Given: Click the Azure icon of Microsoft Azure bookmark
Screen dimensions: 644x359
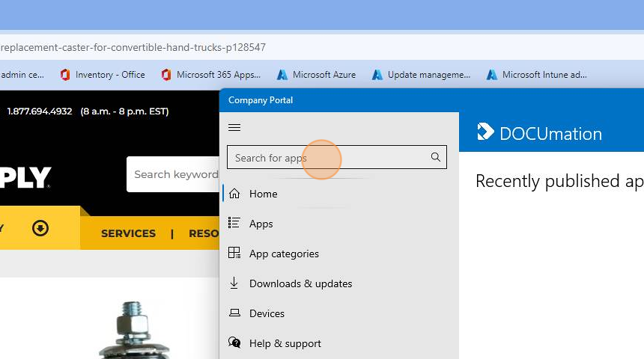Looking at the screenshot, I should [x=282, y=75].
